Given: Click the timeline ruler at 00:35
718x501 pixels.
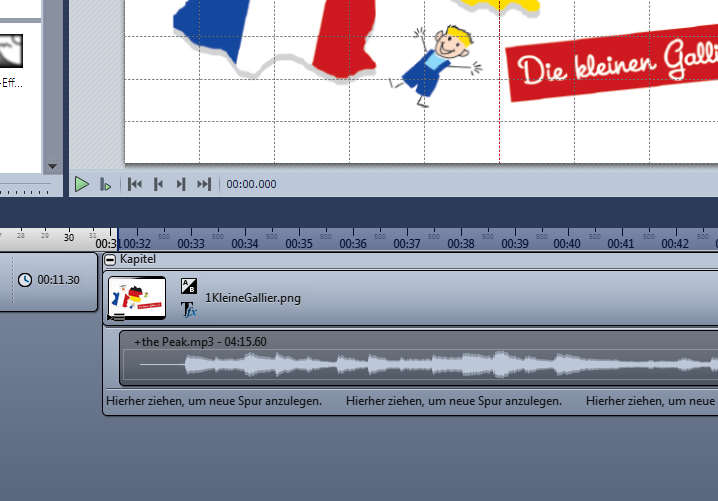Looking at the screenshot, I should [x=299, y=243].
